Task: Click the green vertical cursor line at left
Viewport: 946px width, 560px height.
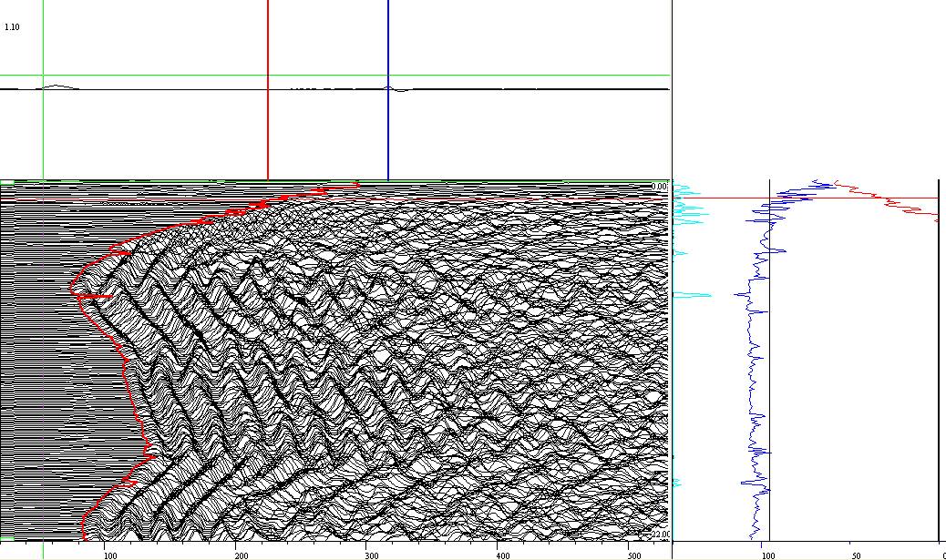Action: [x=43, y=137]
